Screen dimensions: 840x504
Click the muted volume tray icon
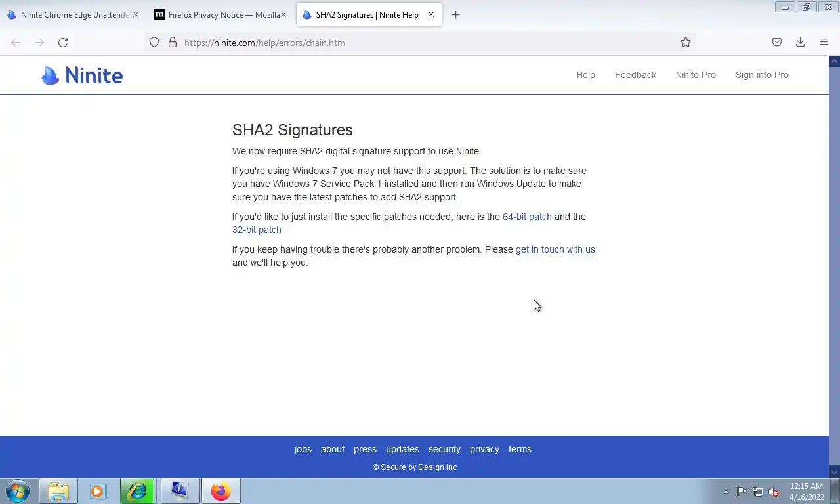click(x=774, y=492)
